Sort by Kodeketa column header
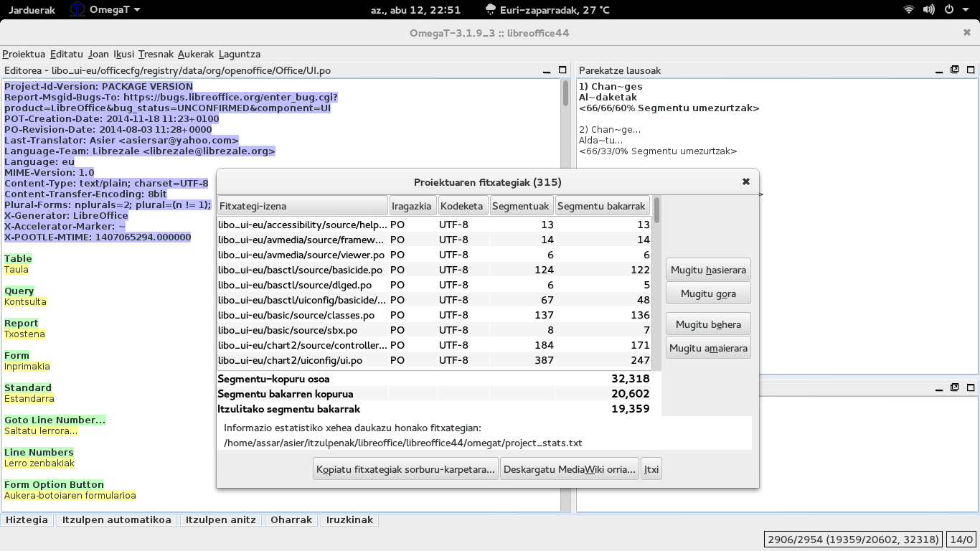Screen dimensions: 980x551 [x=463, y=206]
